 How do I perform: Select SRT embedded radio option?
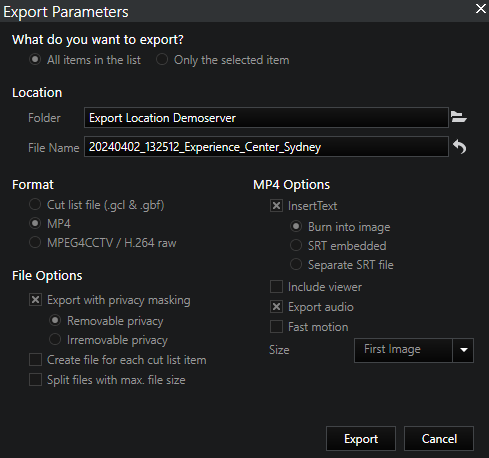click(x=296, y=245)
